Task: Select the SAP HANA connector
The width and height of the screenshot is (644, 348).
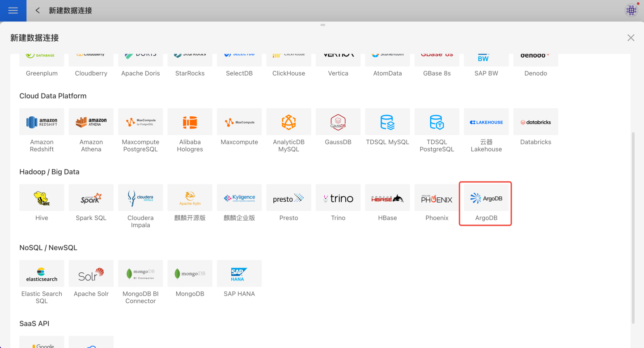Action: [x=239, y=274]
